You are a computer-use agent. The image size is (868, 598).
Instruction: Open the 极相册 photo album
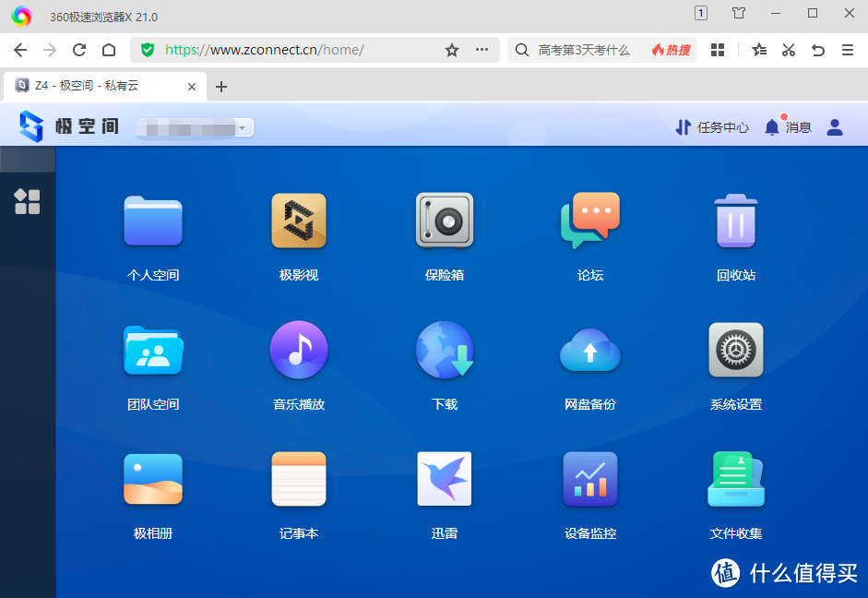pyautogui.click(x=153, y=480)
